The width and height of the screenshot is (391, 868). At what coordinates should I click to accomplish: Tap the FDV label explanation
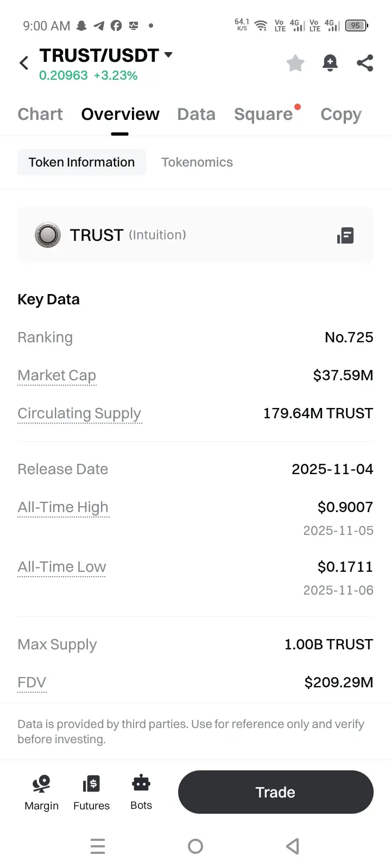point(32,682)
